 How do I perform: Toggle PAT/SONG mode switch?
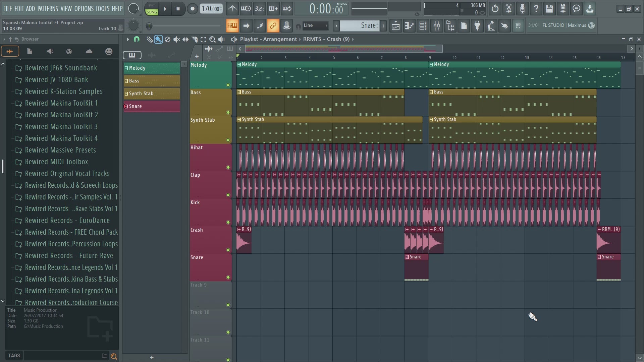152,9
